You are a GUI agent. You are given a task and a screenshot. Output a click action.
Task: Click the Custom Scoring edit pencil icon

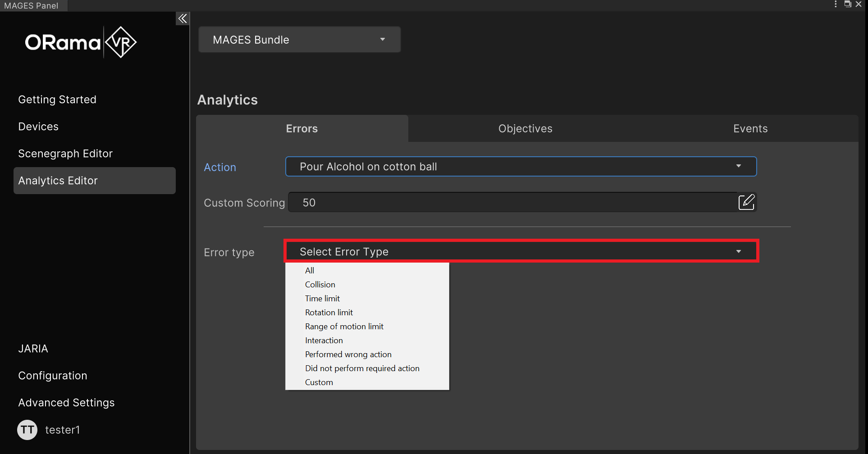pos(746,202)
